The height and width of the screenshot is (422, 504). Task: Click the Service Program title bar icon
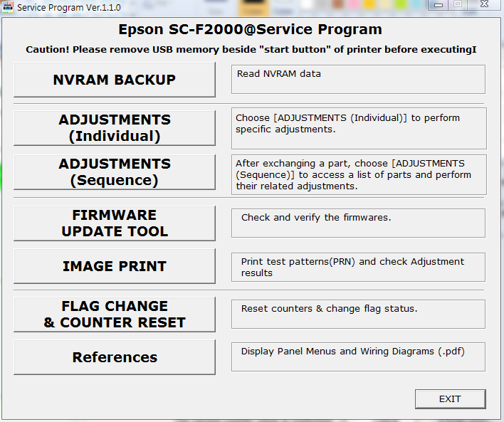click(8, 6)
